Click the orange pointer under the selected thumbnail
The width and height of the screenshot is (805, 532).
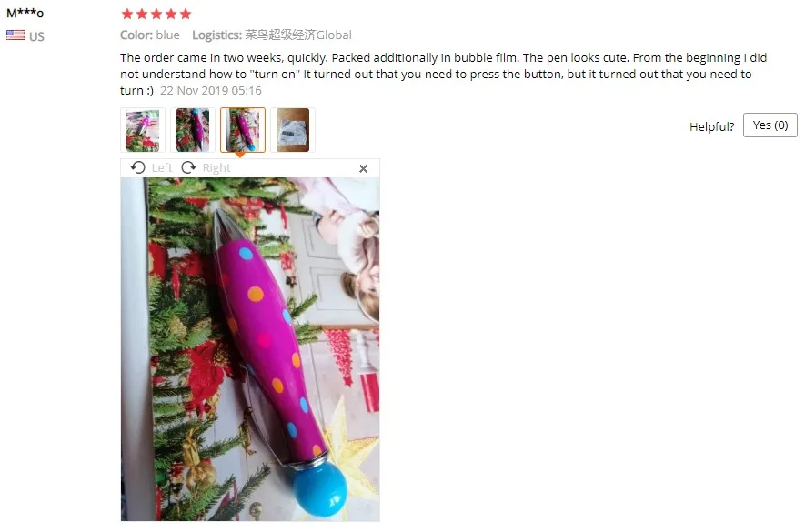(240, 155)
